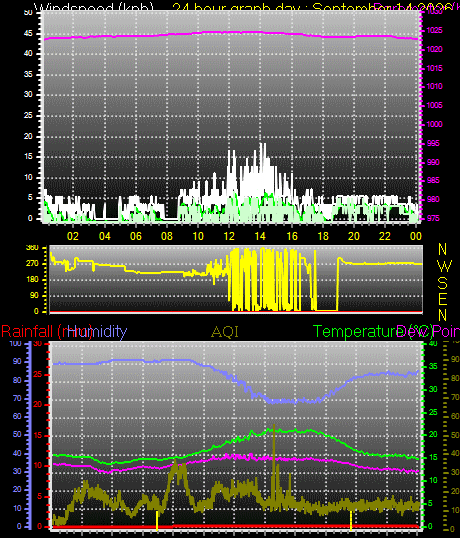This screenshot has width=460, height=538.
Task: Select 180 on the wind direction axis
Action: click(x=32, y=280)
